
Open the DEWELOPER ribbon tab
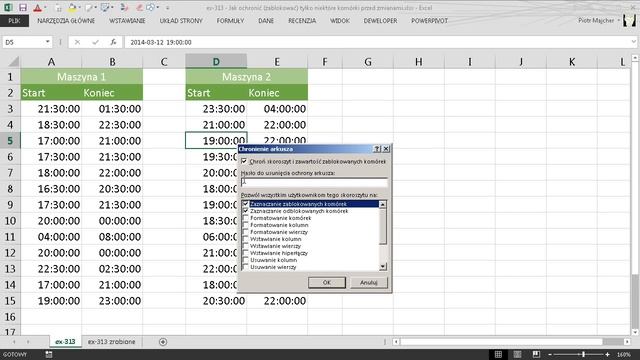[380, 20]
